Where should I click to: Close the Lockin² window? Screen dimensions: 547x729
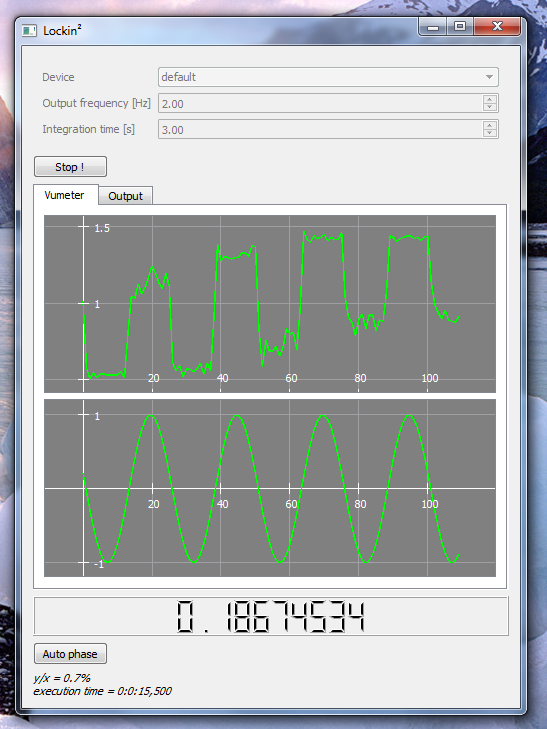pyautogui.click(x=496, y=27)
